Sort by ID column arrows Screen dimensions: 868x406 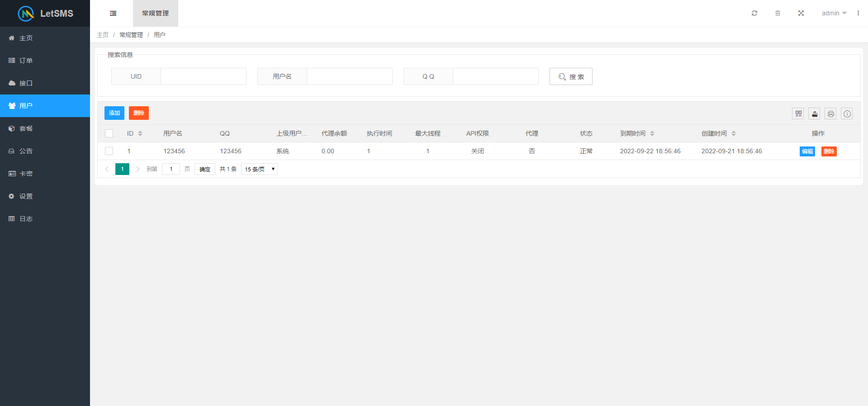[x=140, y=133]
